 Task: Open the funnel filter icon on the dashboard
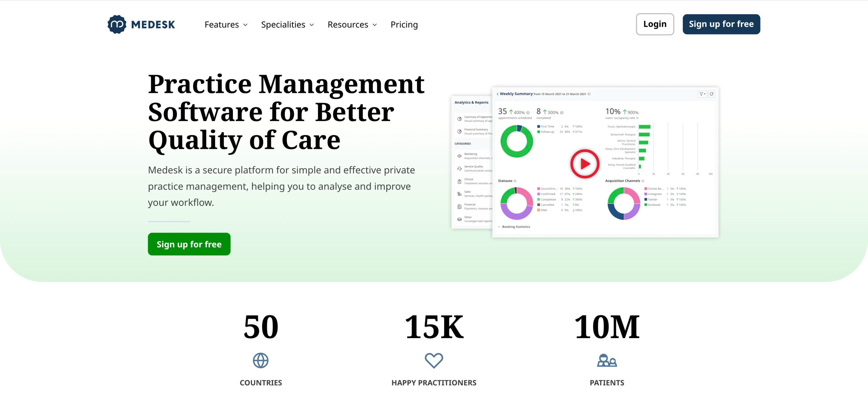(x=701, y=94)
